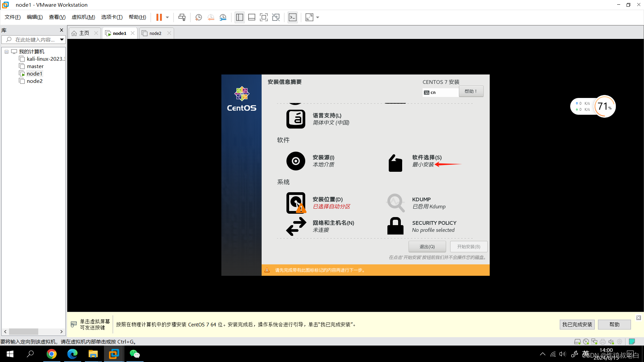The width and height of the screenshot is (644, 362).
Task: Close the node2 tab
Action: (x=169, y=33)
